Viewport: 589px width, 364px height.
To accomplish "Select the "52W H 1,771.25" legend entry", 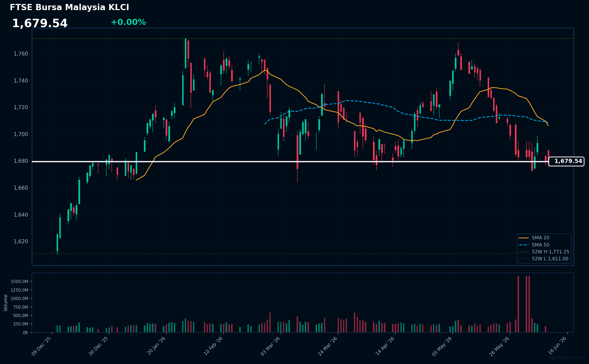I will click(x=550, y=252).
